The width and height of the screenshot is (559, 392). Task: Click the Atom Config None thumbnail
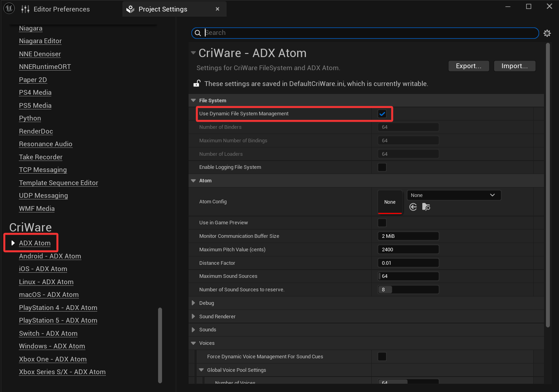(x=390, y=202)
